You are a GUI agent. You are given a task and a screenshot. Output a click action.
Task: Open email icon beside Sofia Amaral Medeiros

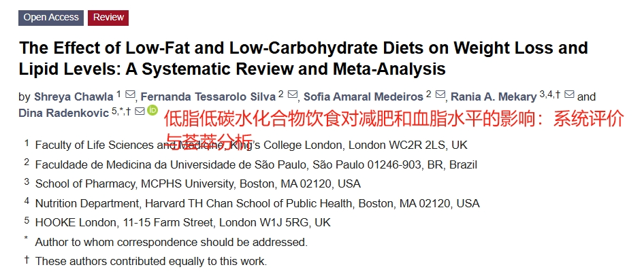pyautogui.click(x=440, y=94)
